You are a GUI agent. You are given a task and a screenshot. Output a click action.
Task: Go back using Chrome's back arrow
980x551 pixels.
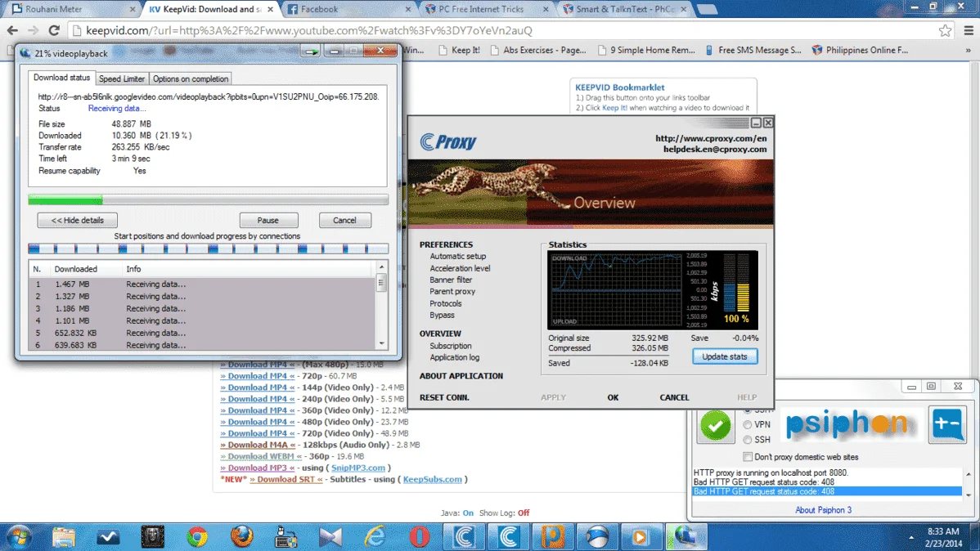click(12, 30)
